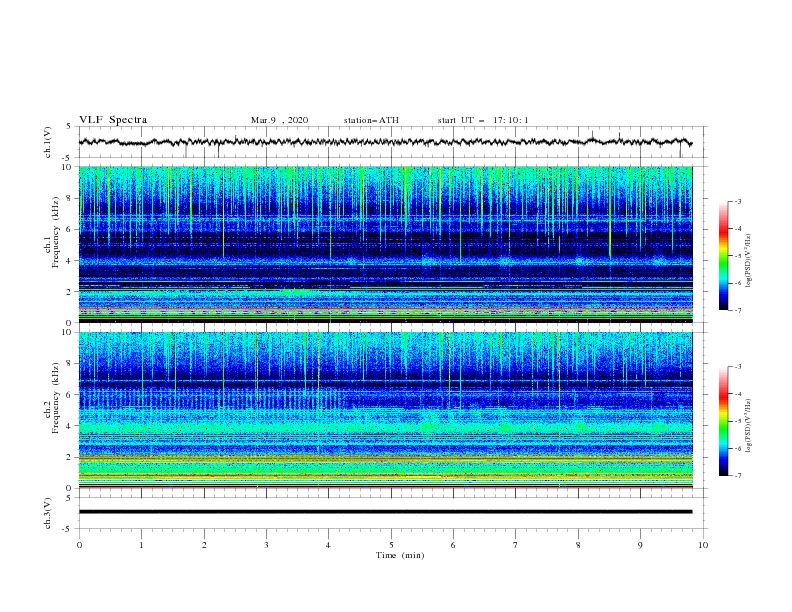Click the ch.2 spectrogram panel
792x612 pixels.
tap(385, 410)
